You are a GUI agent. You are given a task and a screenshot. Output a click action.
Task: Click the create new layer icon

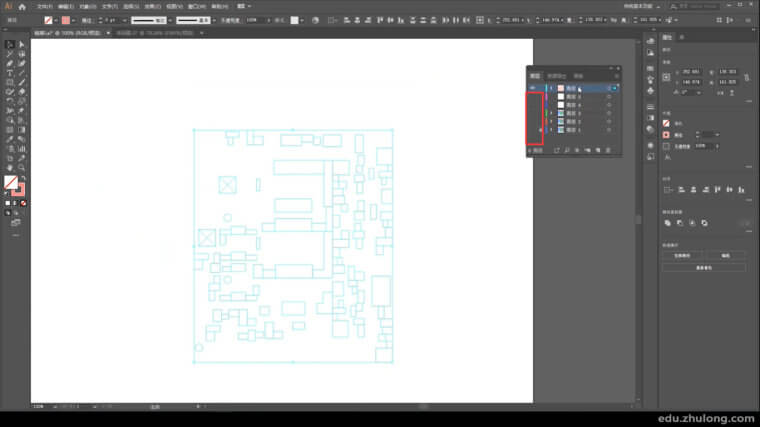pos(597,150)
